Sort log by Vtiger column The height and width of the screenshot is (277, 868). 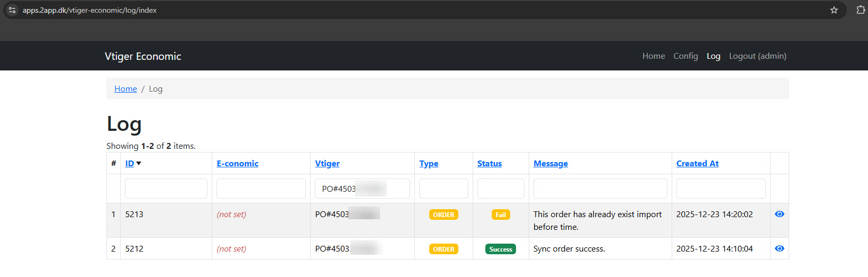click(327, 164)
